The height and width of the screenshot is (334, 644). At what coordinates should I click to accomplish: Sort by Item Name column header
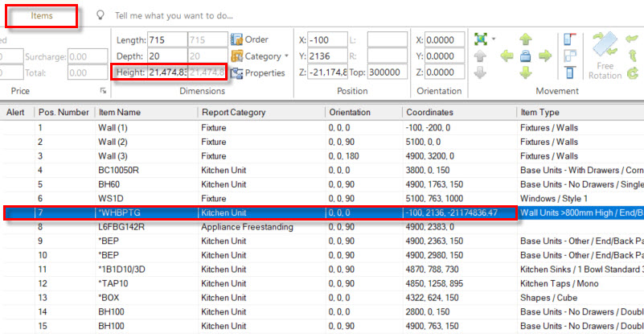(146, 113)
